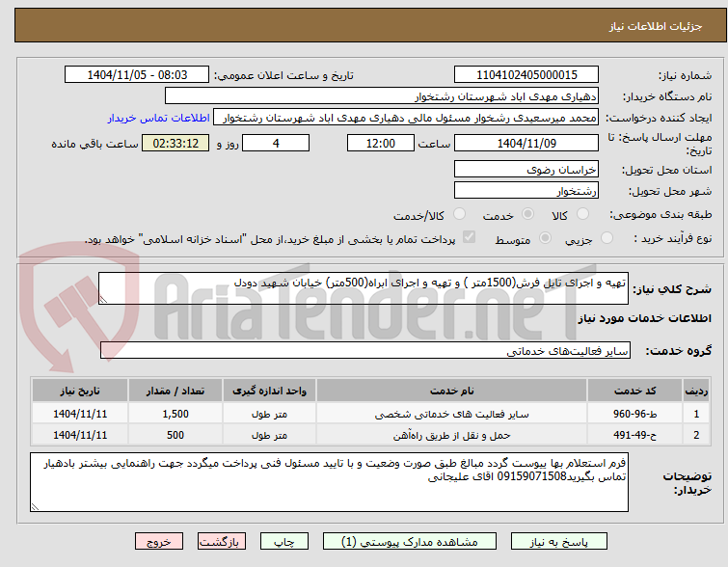
Task: Click the واحد اندازه گیری column header
Action: [x=269, y=391]
